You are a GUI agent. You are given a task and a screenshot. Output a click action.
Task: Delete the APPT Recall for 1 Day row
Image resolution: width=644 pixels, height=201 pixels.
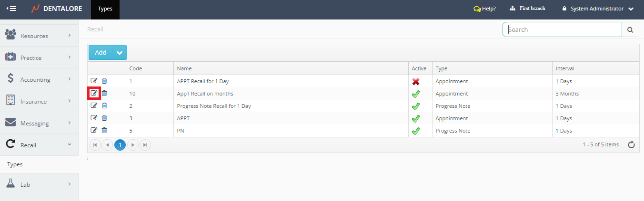click(104, 81)
